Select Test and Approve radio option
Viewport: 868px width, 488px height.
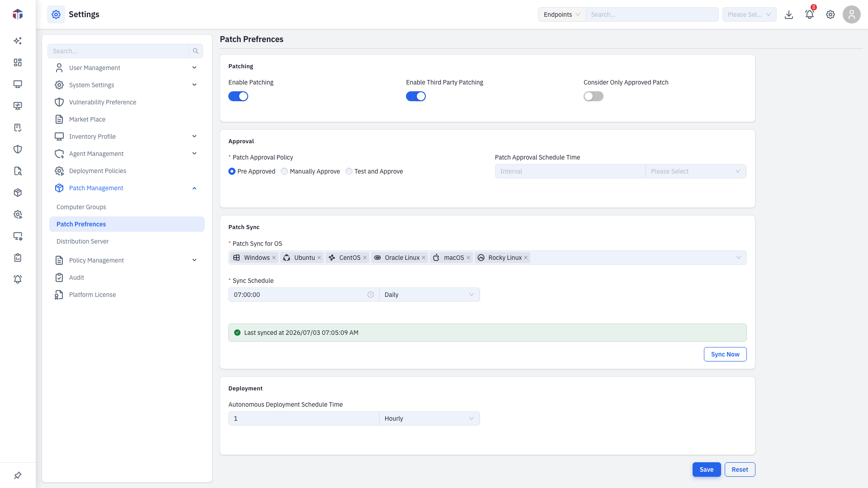coord(349,171)
